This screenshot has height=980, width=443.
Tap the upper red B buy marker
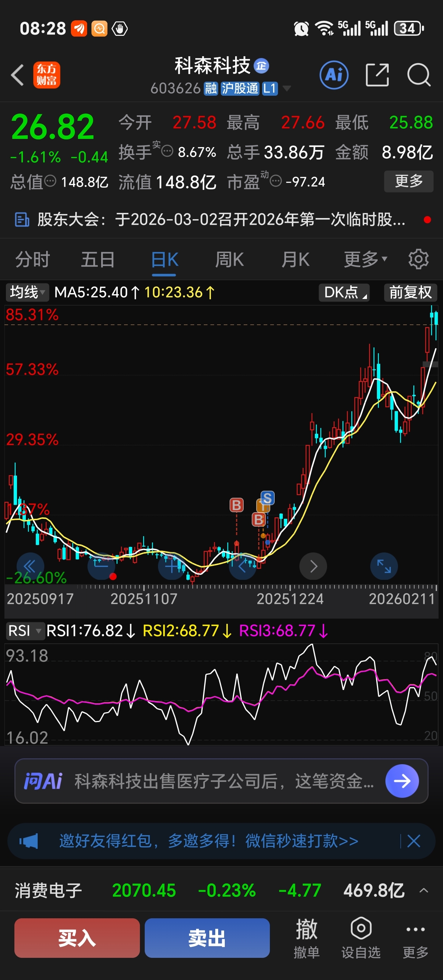(x=237, y=505)
